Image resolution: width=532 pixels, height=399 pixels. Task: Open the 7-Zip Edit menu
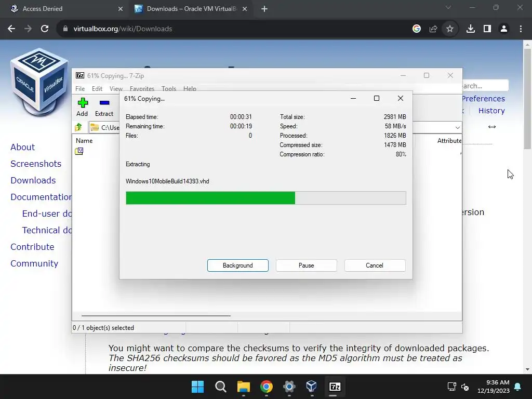tap(97, 88)
